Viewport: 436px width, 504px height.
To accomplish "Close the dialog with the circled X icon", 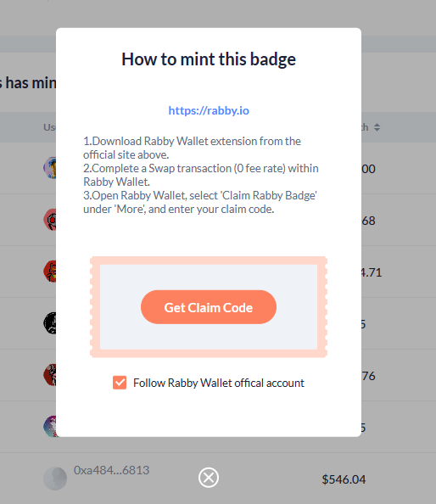I will 209,478.
